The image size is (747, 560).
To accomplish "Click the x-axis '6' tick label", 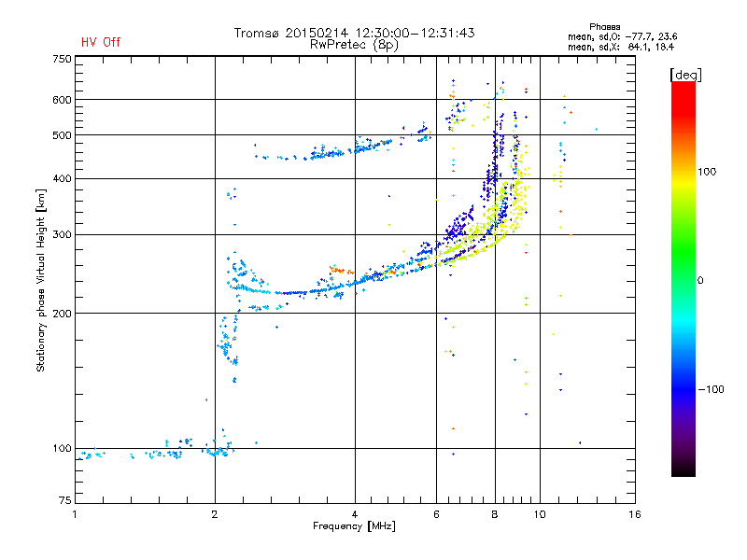I will pyautogui.click(x=436, y=514).
